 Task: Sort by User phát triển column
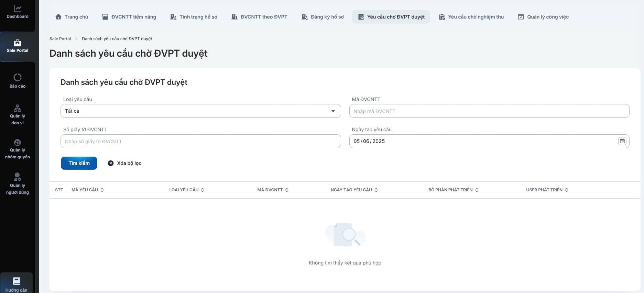click(567, 190)
